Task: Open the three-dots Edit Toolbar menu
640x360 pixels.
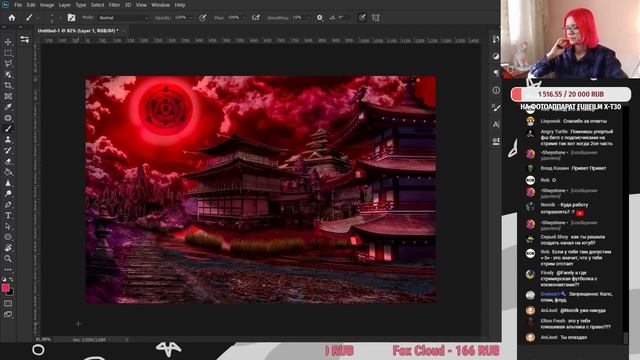Action: pyautogui.click(x=8, y=270)
